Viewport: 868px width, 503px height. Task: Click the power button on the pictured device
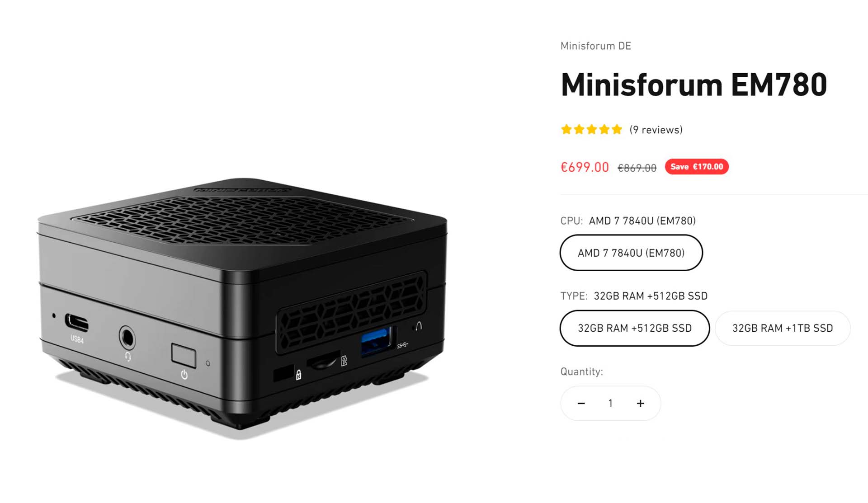[184, 355]
